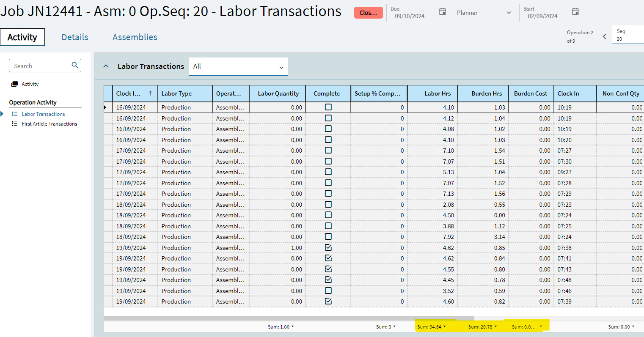Viewport: 644px width, 337px height.
Task: Toggle Complete checkbox for 10:20 clock-in row
Action: [x=328, y=140]
